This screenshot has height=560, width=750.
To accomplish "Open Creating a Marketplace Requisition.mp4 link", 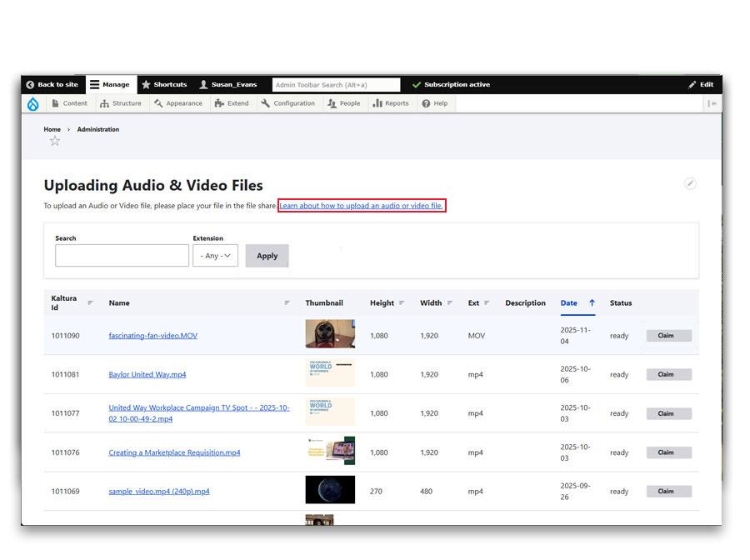I will 175,452.
